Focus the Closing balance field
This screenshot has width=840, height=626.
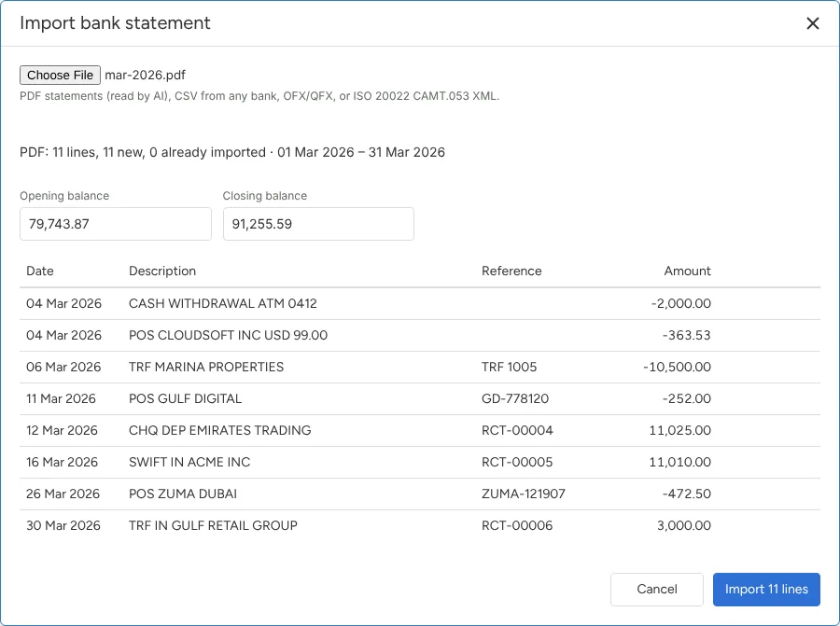pyautogui.click(x=318, y=224)
